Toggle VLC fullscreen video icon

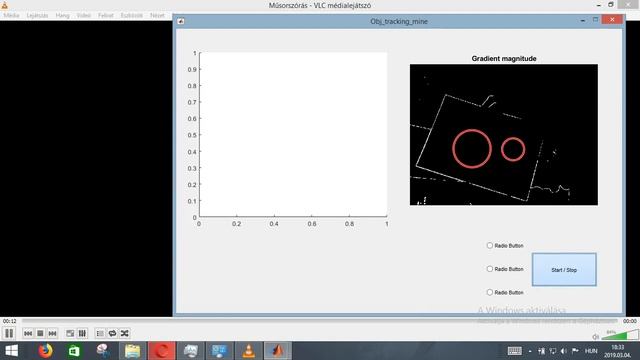pyautogui.click(x=70, y=333)
